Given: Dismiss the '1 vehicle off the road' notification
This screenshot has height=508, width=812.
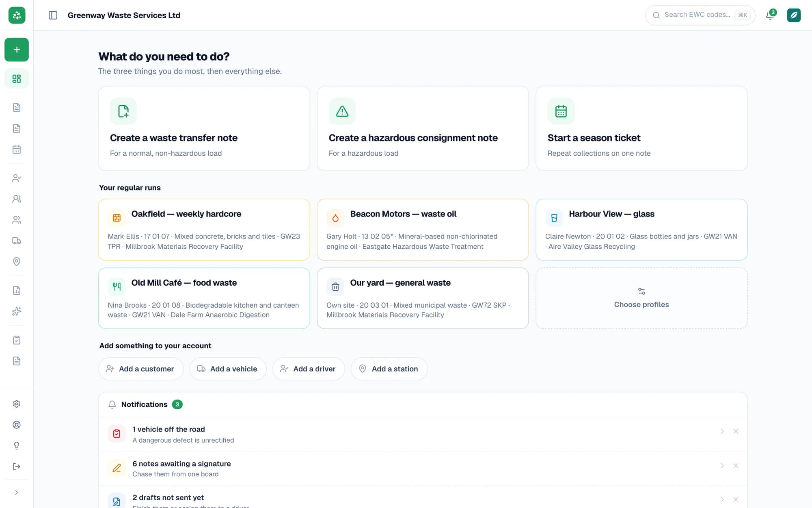Looking at the screenshot, I should pyautogui.click(x=736, y=431).
